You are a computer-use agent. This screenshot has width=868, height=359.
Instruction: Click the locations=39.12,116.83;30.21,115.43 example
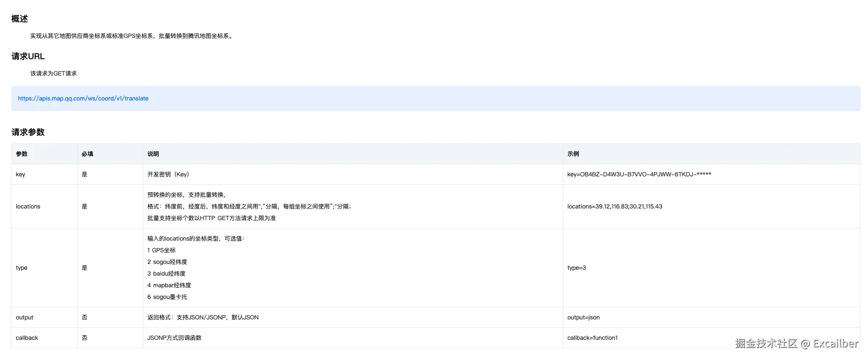pyautogui.click(x=615, y=206)
